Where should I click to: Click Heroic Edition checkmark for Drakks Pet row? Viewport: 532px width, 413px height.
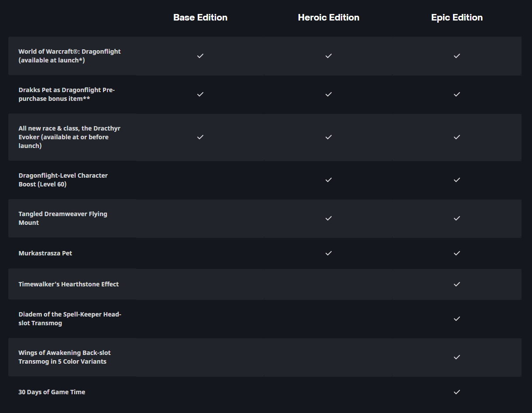pos(329,94)
